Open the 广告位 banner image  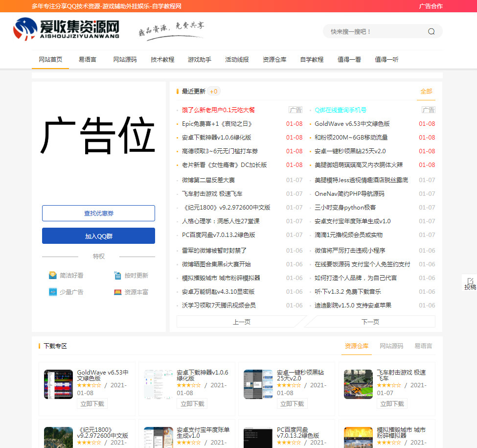click(98, 136)
